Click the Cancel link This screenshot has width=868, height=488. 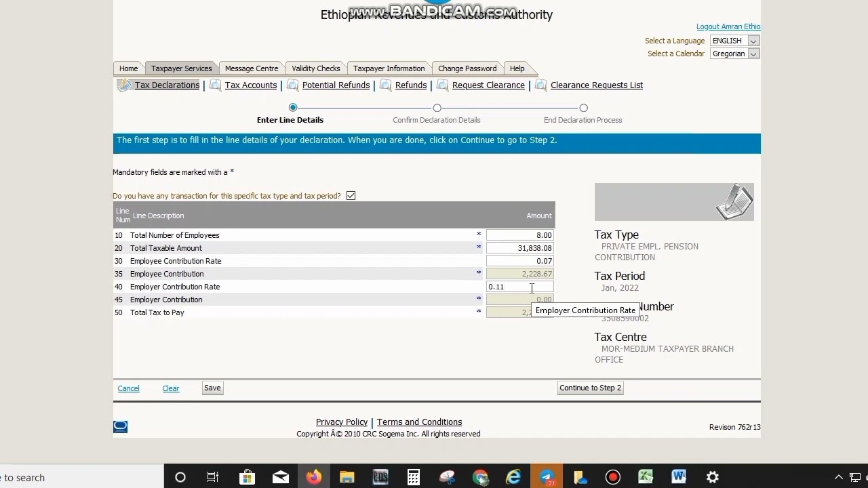[x=128, y=388]
